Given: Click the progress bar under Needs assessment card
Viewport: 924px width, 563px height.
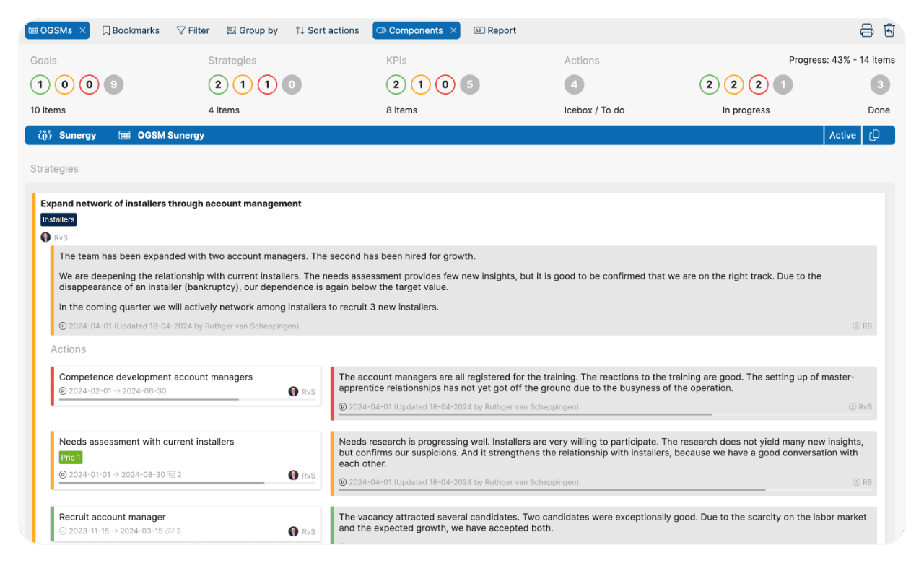Looking at the screenshot, I should point(188,483).
